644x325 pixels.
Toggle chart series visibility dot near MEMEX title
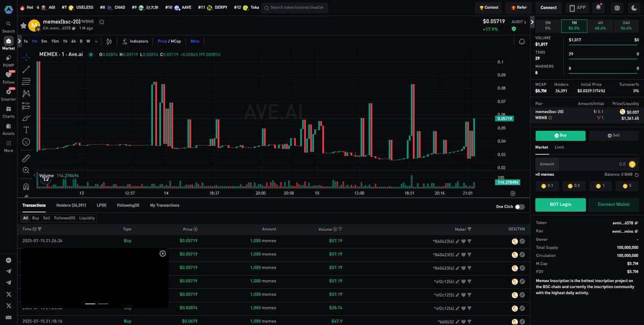[x=91, y=54]
